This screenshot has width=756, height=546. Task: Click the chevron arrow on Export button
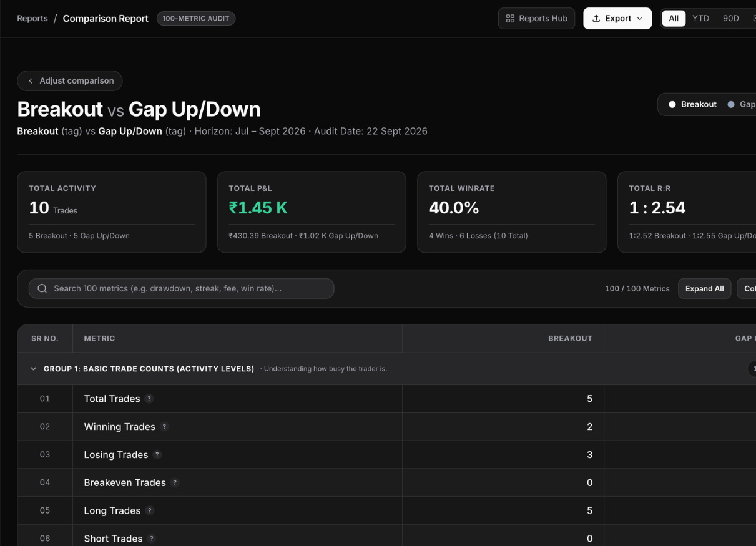639,18
